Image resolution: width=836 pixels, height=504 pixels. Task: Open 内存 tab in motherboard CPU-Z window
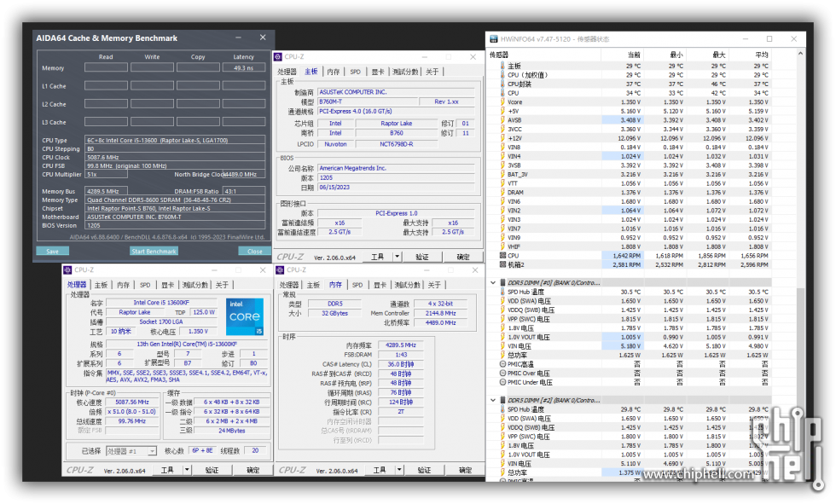(334, 72)
